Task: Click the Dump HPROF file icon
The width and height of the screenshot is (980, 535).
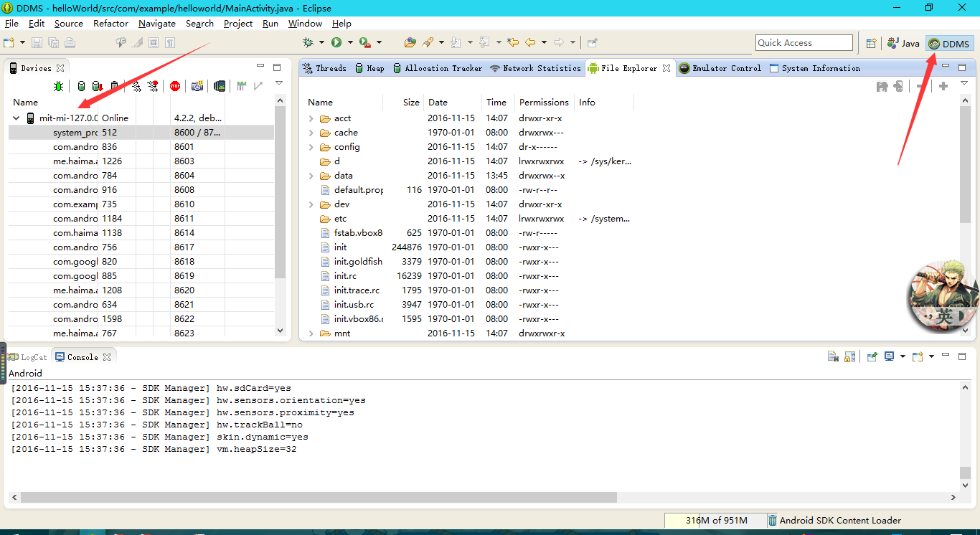Action: pos(98,86)
